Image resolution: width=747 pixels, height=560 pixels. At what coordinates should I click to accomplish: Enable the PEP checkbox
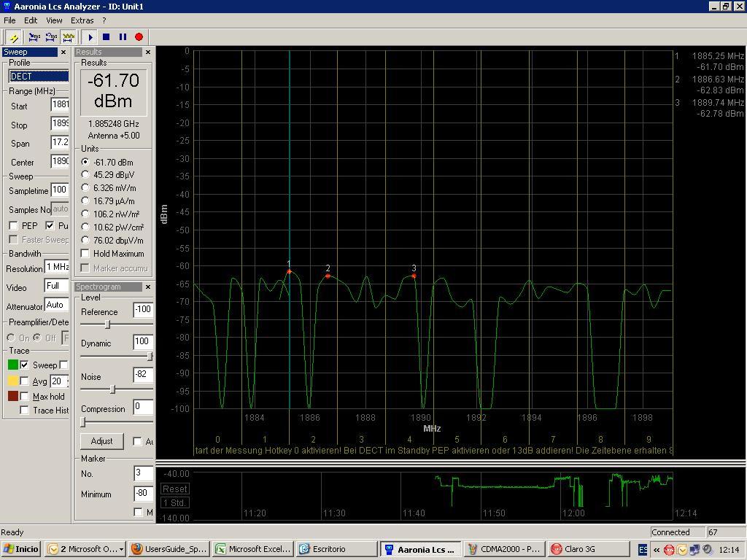pyautogui.click(x=13, y=226)
